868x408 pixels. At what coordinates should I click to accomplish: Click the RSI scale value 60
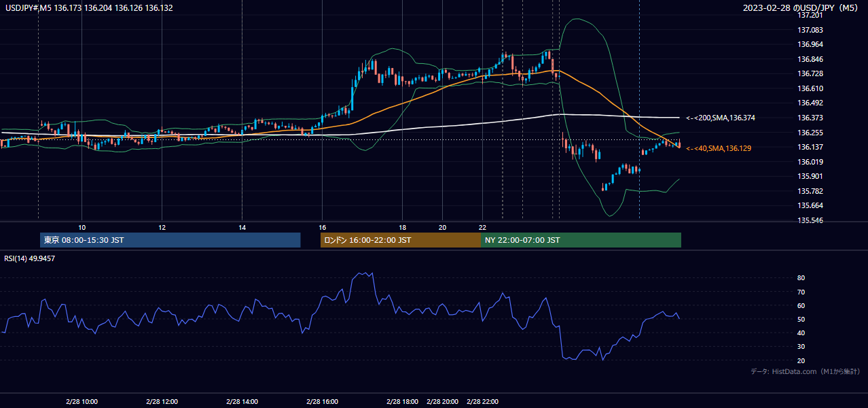tap(801, 305)
